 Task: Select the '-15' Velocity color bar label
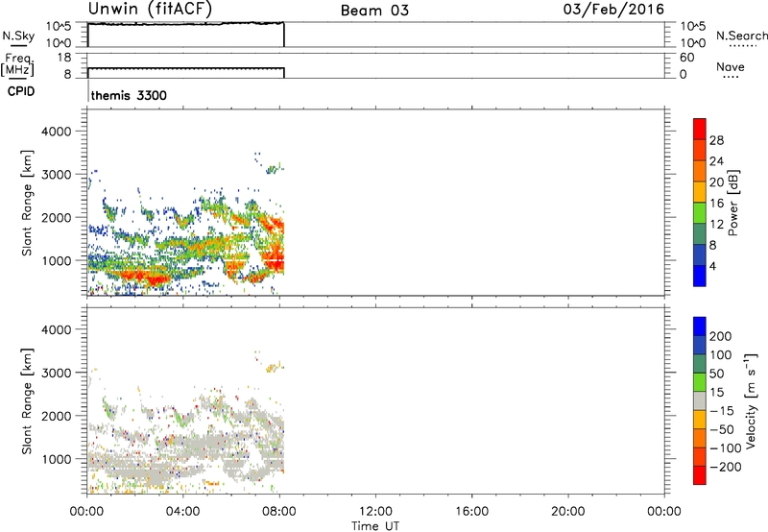coord(722,411)
